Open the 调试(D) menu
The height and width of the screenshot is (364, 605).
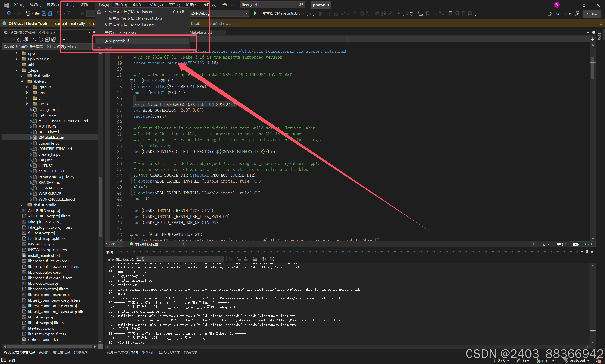(x=120, y=5)
